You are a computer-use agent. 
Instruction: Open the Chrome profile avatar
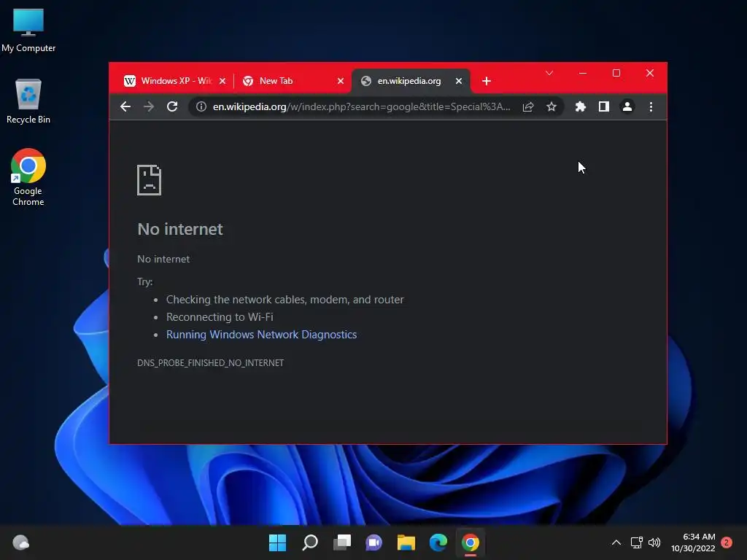(x=627, y=106)
